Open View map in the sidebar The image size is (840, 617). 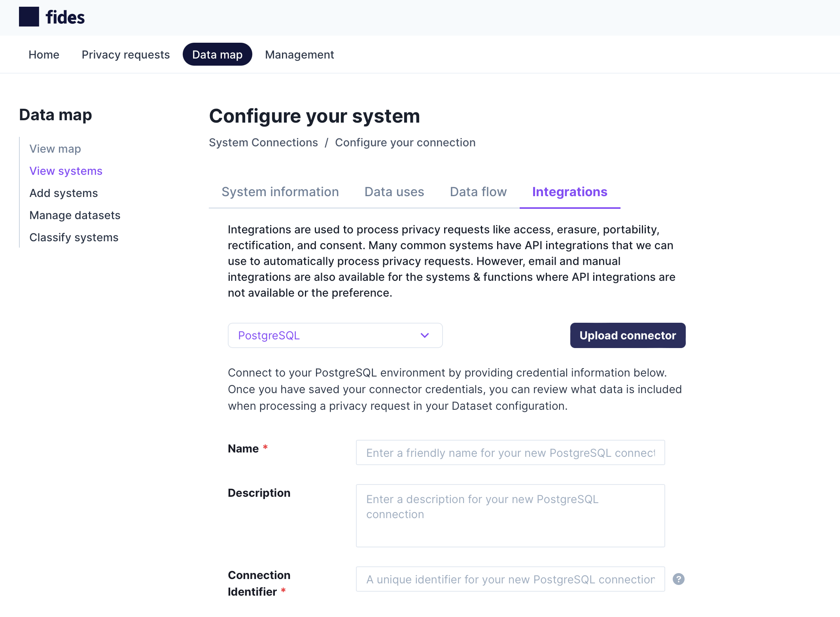(x=55, y=149)
